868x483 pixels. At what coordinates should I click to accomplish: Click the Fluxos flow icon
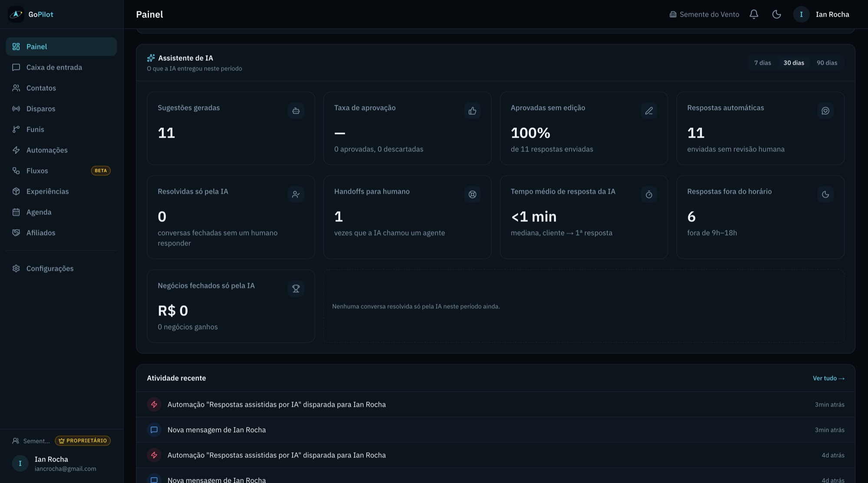pyautogui.click(x=16, y=171)
